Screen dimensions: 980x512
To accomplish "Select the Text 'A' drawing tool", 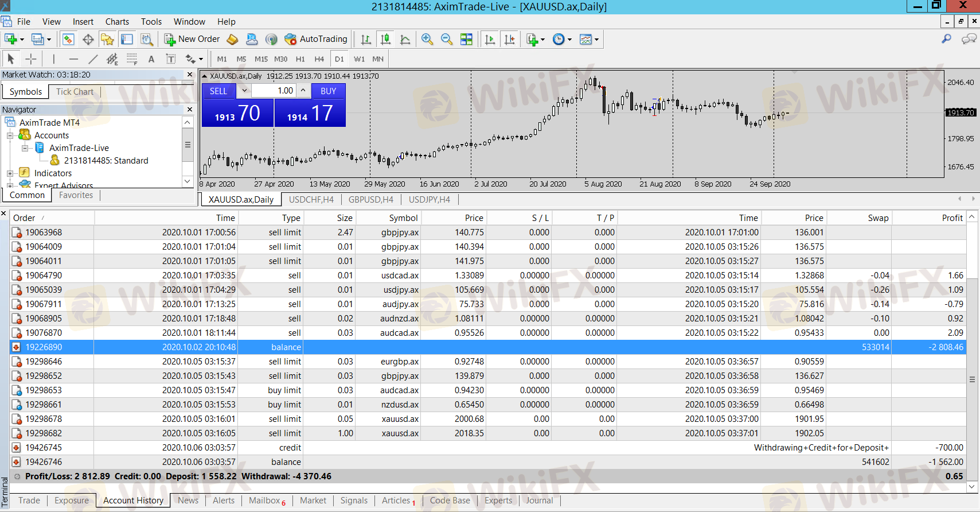I will tap(151, 59).
